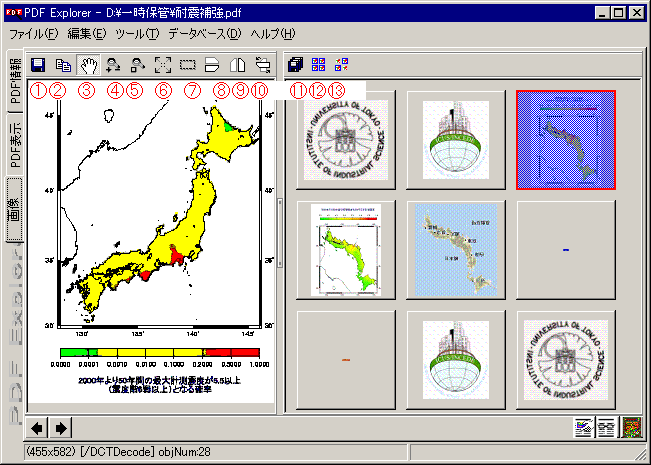Click the fit-to-window icon

(x=163, y=65)
